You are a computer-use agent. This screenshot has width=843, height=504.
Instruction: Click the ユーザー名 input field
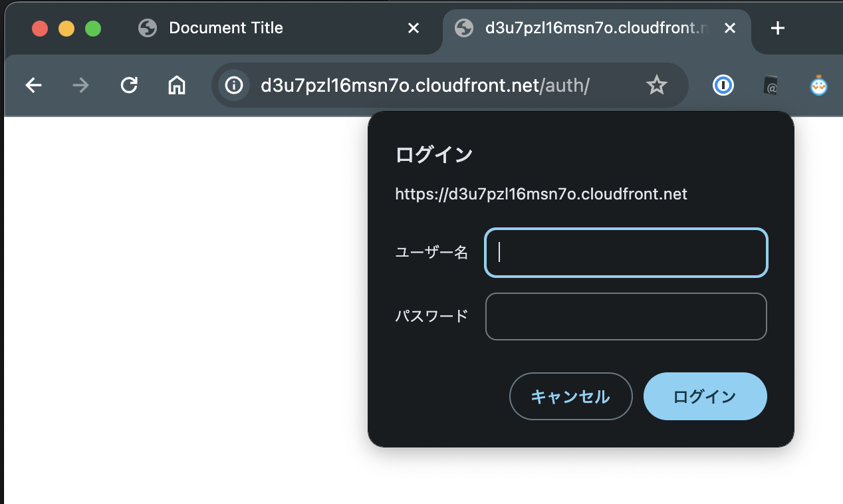pyautogui.click(x=626, y=253)
